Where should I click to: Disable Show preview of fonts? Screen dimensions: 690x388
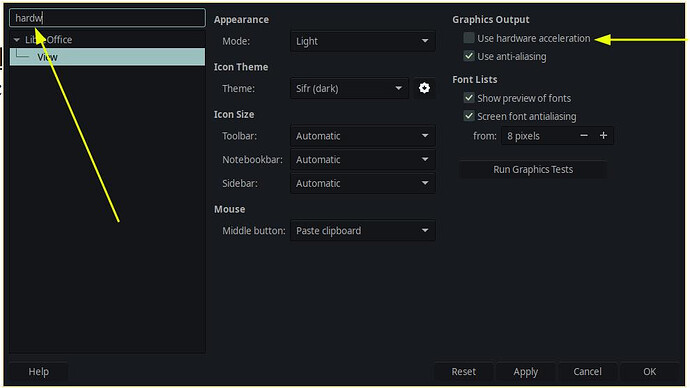tap(469, 98)
